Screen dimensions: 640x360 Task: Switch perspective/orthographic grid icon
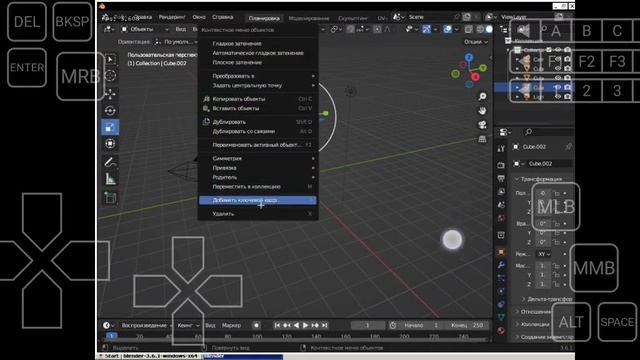[482, 139]
